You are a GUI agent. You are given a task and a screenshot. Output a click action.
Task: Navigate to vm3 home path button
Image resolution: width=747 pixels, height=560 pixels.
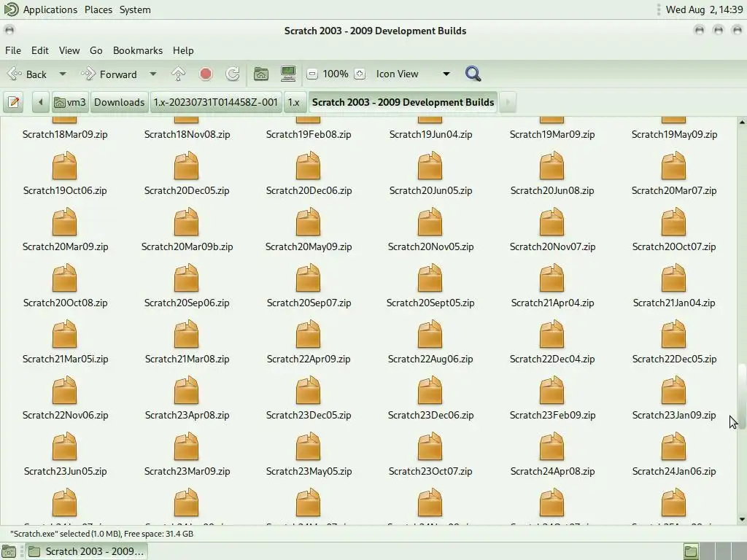[70, 102]
